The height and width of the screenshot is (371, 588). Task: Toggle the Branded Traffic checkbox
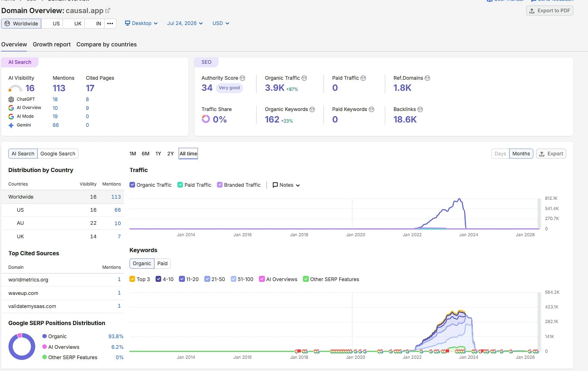pos(220,185)
